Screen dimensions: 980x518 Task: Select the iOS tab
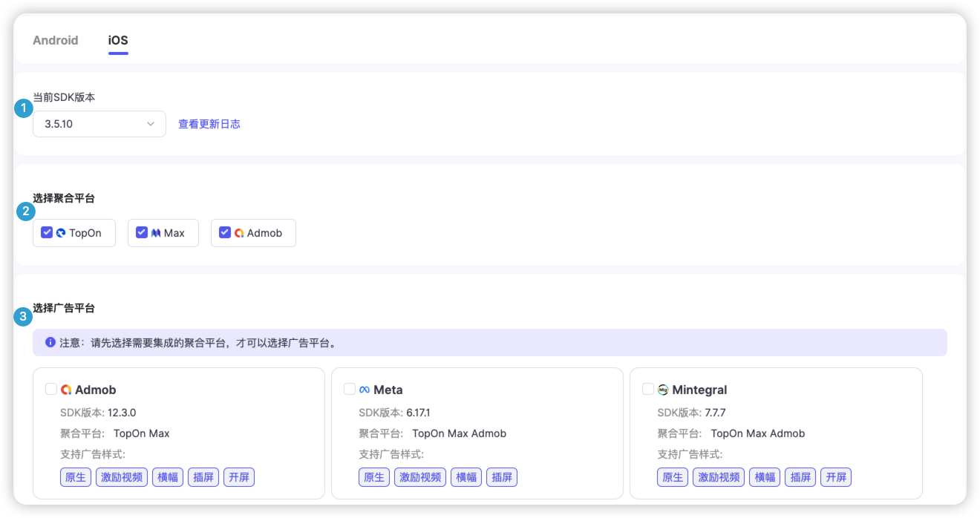pos(118,40)
